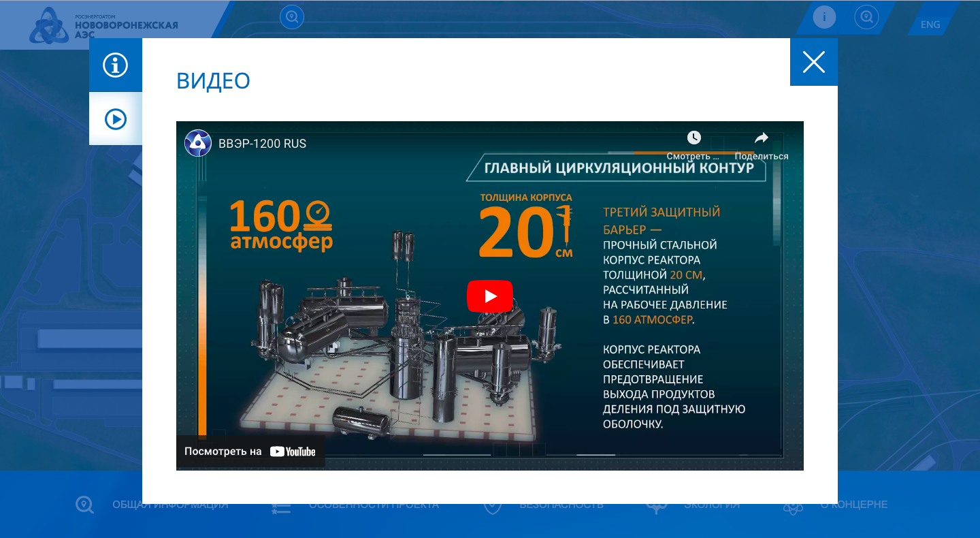Click Посмотреть на YouTube button
This screenshot has height=538, width=980.
(x=250, y=452)
